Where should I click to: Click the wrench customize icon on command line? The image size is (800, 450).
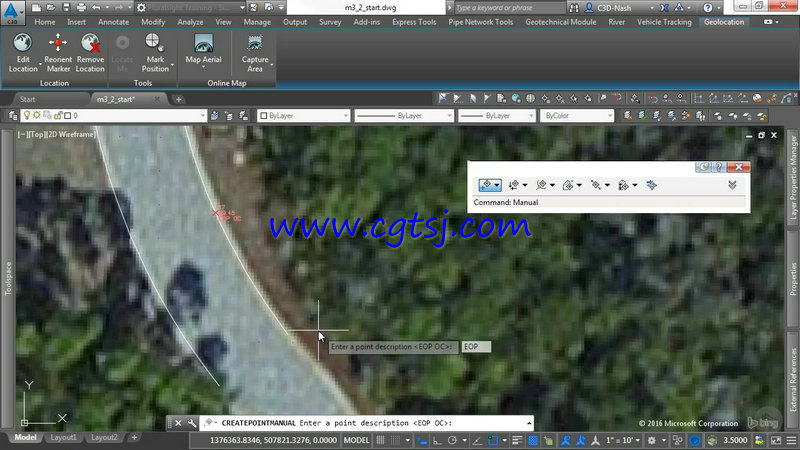pyautogui.click(x=192, y=423)
